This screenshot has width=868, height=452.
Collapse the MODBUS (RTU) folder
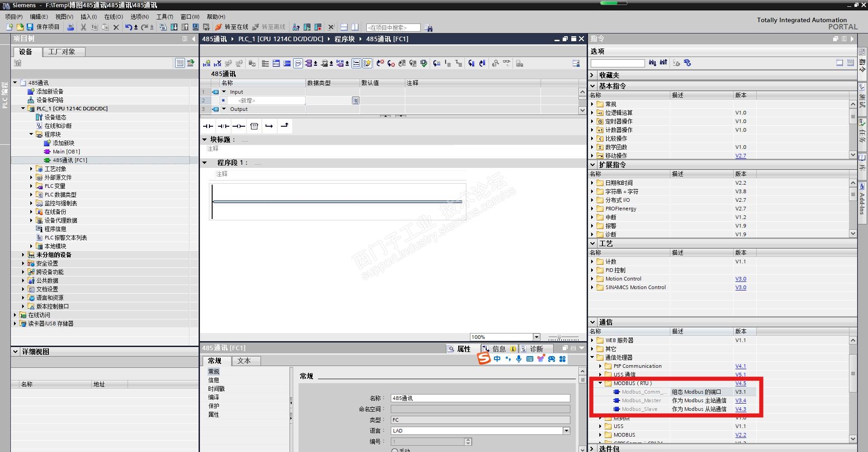click(600, 383)
